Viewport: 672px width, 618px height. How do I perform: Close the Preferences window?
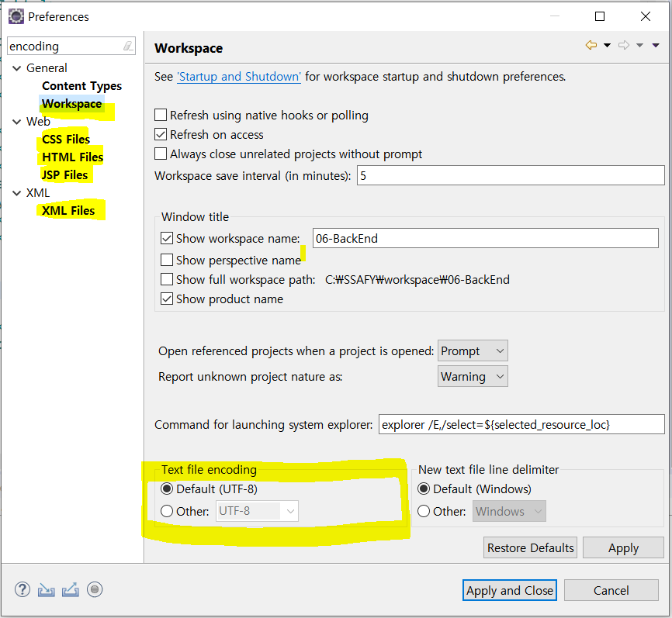(x=646, y=16)
